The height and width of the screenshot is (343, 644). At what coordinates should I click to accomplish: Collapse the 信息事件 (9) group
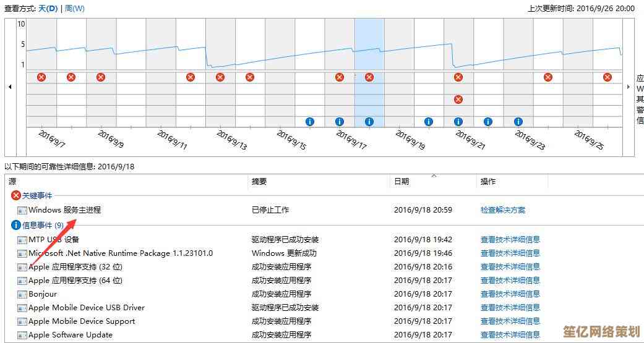click(x=16, y=225)
